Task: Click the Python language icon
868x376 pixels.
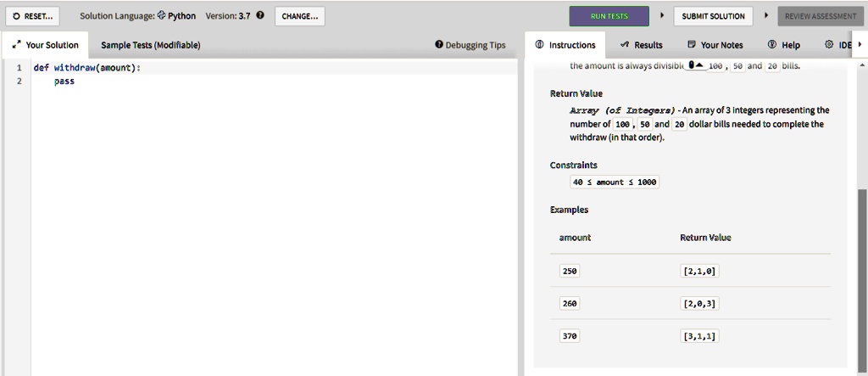Action: click(162, 15)
